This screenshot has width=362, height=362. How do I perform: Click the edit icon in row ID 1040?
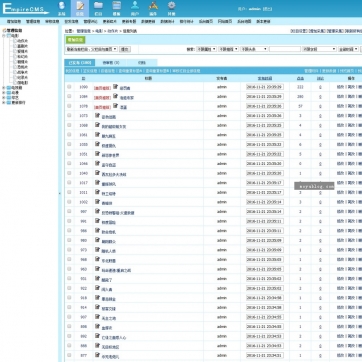tap(97, 173)
